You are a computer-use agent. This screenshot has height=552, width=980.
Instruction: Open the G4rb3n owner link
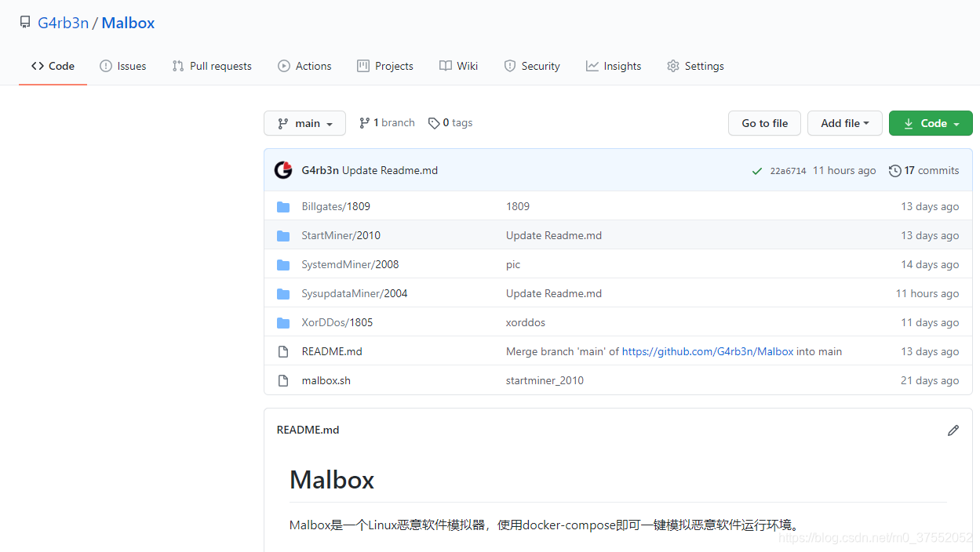(x=63, y=23)
